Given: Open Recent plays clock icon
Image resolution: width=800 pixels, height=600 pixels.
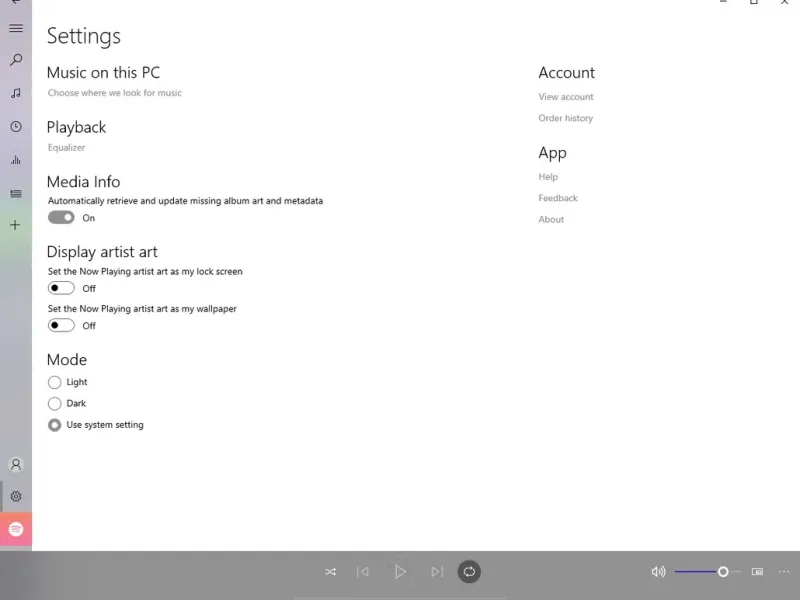Looking at the screenshot, I should click(x=16, y=127).
